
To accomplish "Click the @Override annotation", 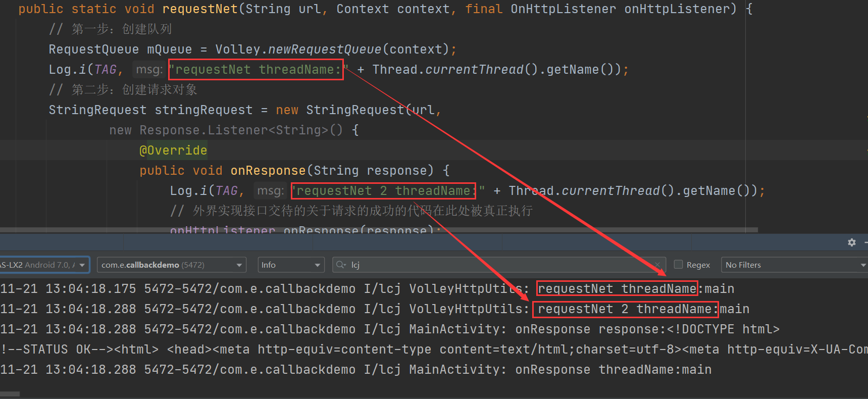I will 173,151.
